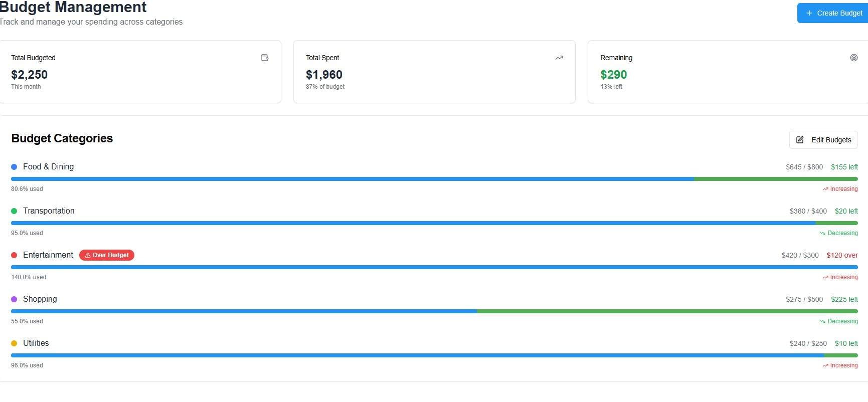Click the green $290 Remaining amount
Viewport: 868px width, 402px height.
coord(614,75)
